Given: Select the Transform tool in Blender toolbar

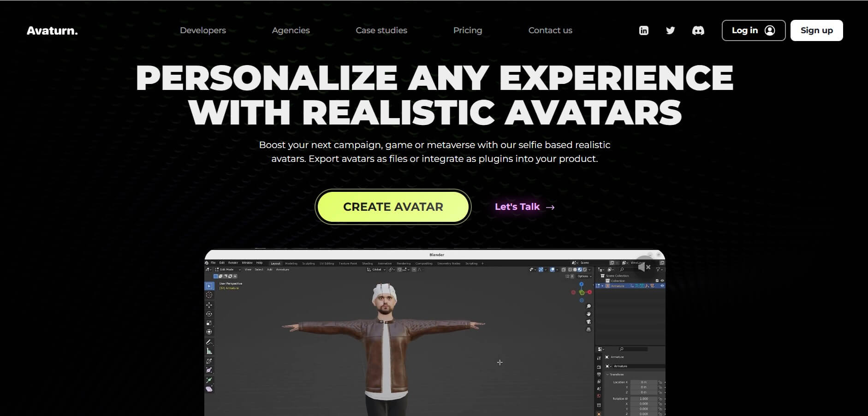Looking at the screenshot, I should (209, 332).
